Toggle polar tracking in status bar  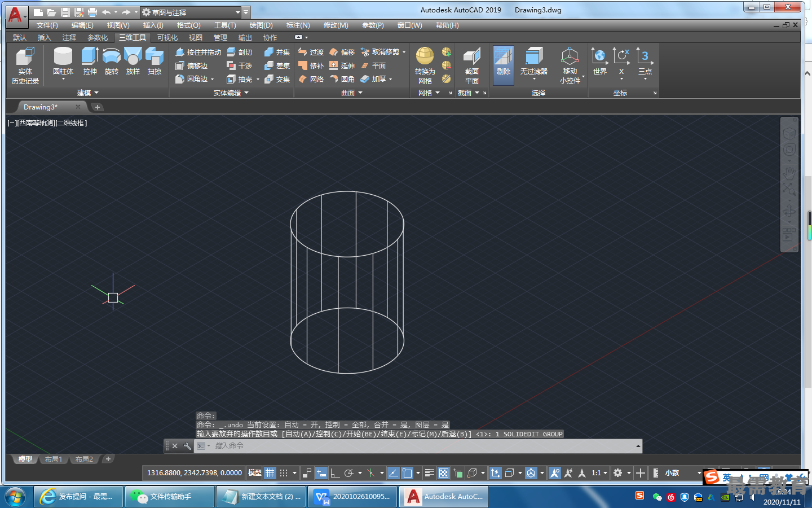point(349,473)
